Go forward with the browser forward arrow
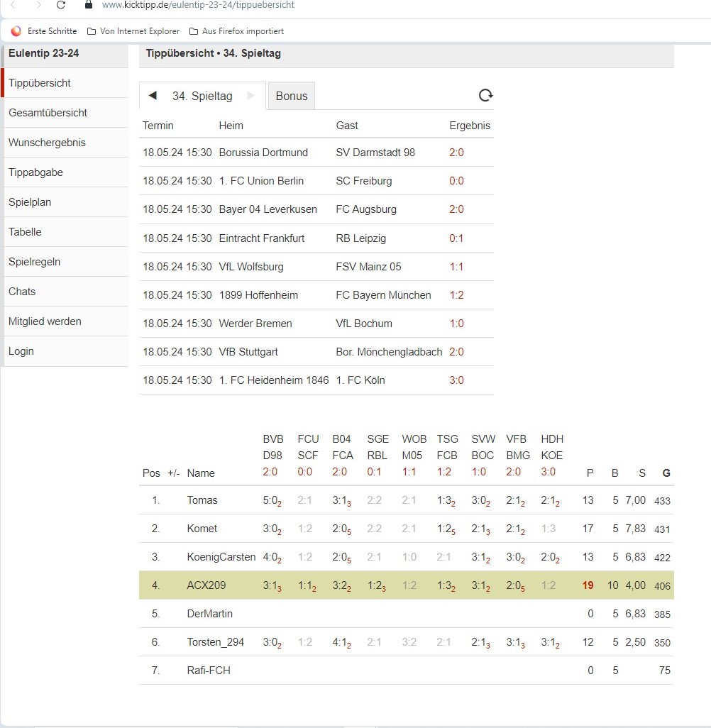 [x=38, y=5]
